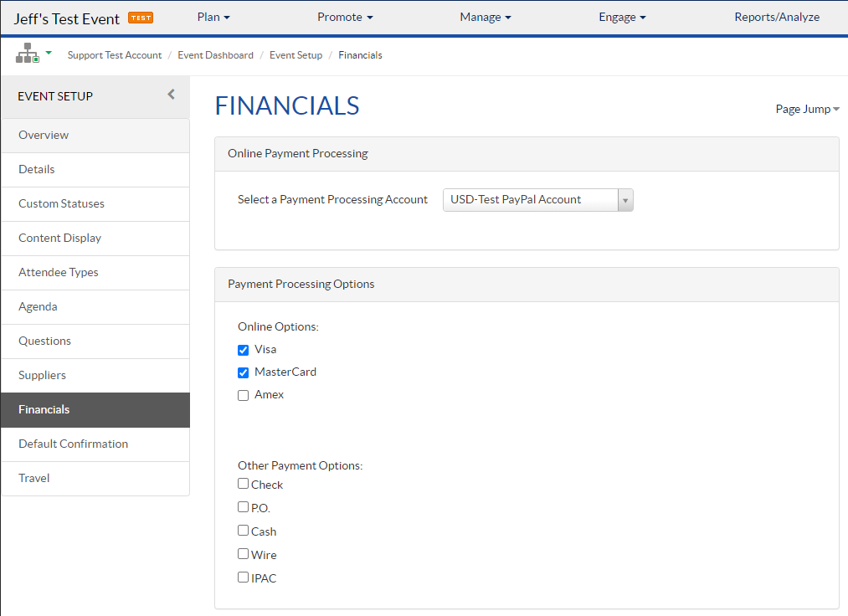The image size is (848, 616).
Task: Enable the Amex checkbox
Action: tap(244, 395)
